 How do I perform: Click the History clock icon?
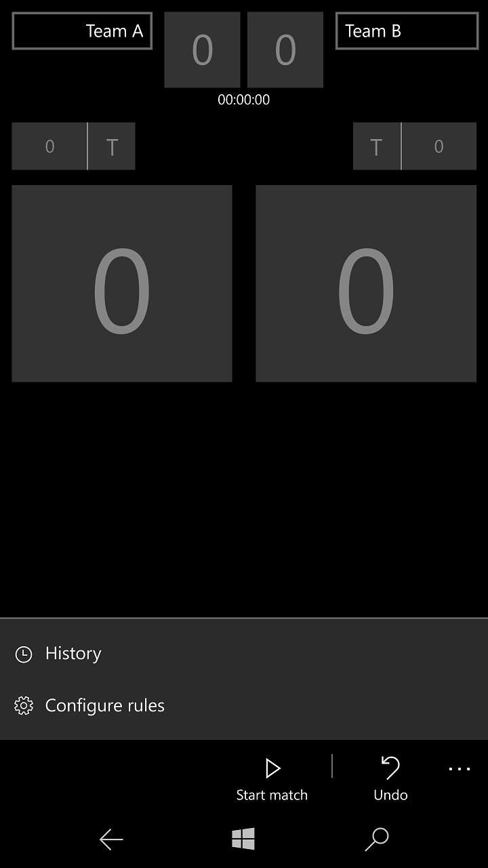tap(24, 654)
